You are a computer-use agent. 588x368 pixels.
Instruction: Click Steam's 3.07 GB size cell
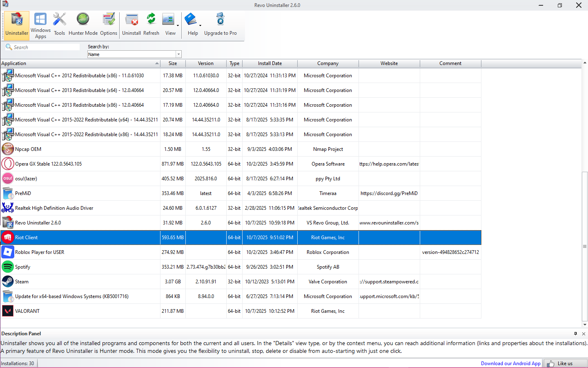(173, 282)
